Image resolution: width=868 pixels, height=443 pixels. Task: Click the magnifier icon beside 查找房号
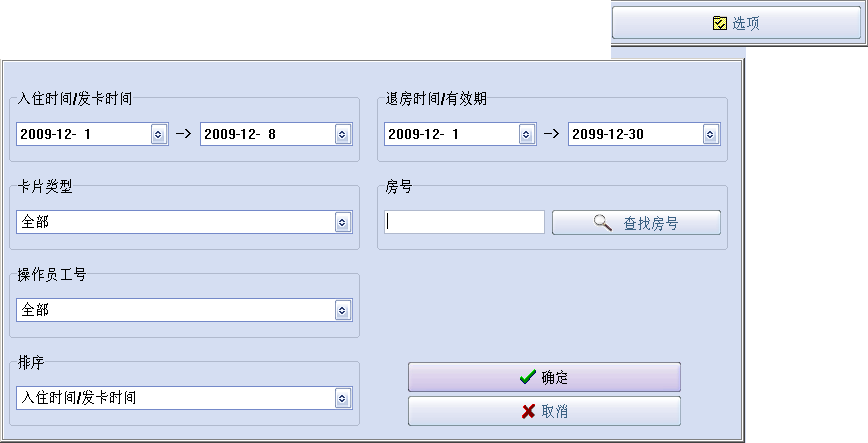click(603, 223)
